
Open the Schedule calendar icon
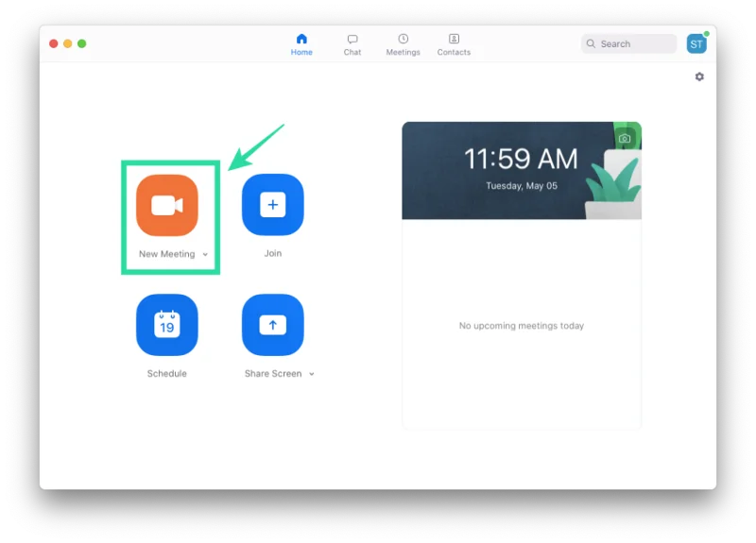click(167, 325)
